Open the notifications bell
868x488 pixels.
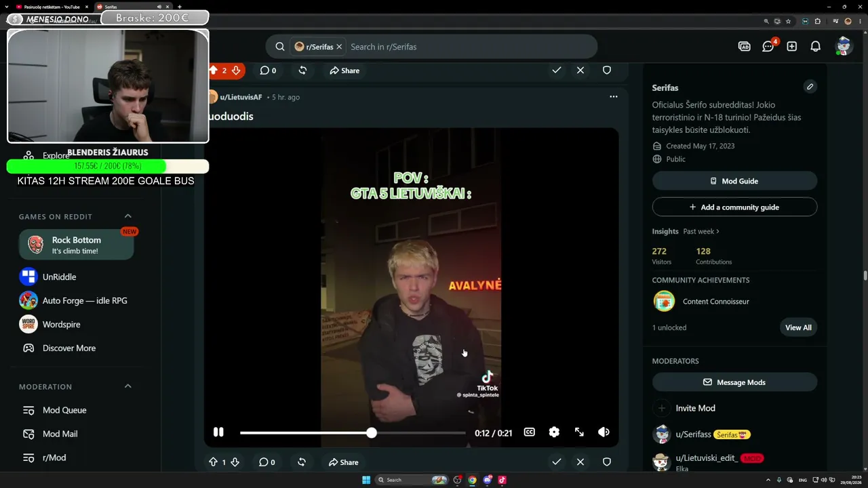click(816, 47)
